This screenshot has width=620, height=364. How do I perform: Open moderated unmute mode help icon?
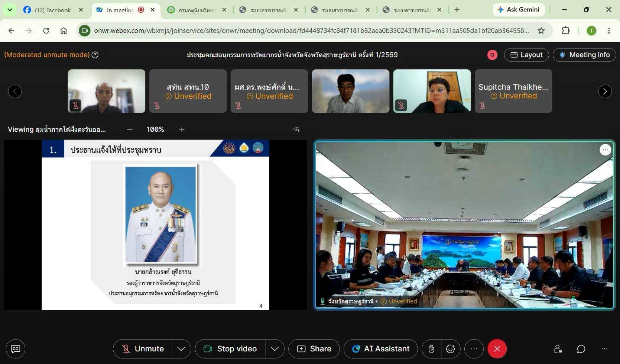click(x=95, y=55)
